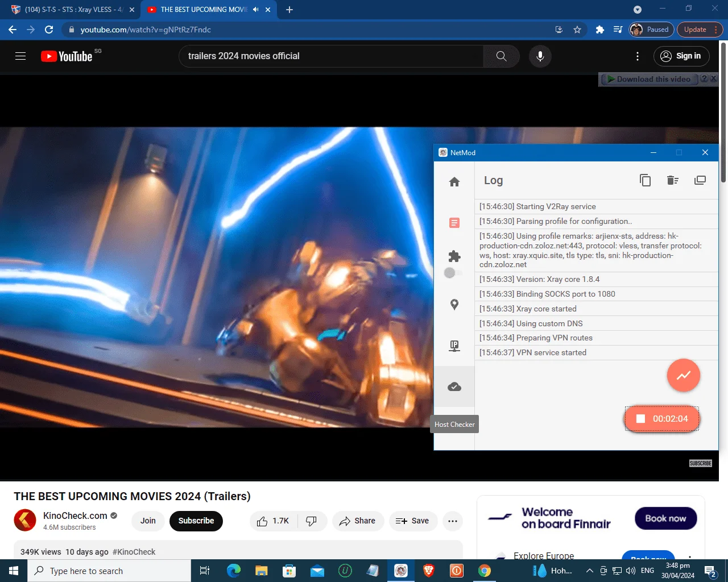The height and width of the screenshot is (582, 728).
Task: Start voice search with the microphone
Action: pyautogui.click(x=540, y=56)
